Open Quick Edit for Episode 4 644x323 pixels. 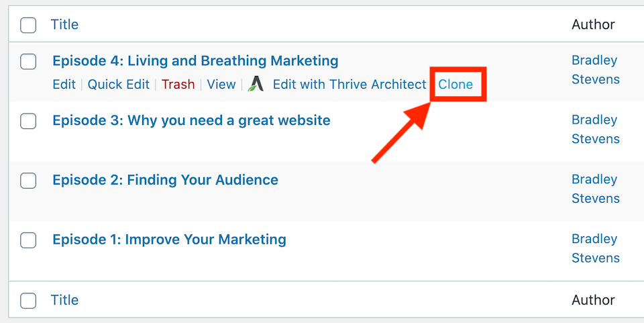(x=119, y=84)
